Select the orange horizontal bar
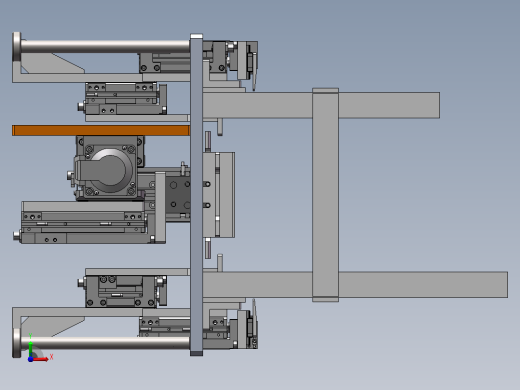 pos(101,130)
